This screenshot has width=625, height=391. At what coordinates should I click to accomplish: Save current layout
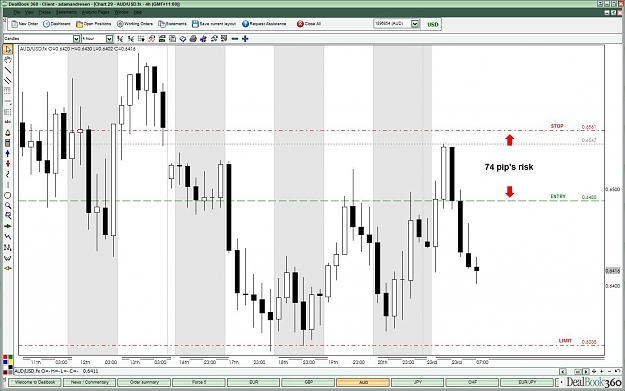tap(214, 24)
